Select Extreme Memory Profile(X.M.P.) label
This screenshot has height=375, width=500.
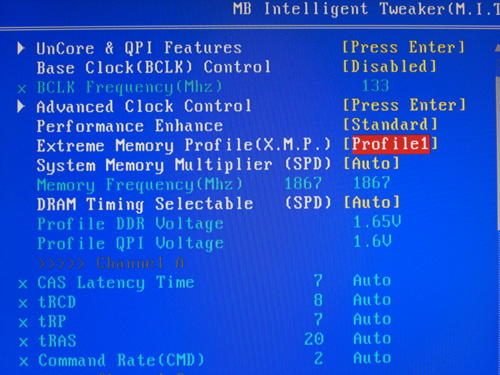click(x=184, y=145)
